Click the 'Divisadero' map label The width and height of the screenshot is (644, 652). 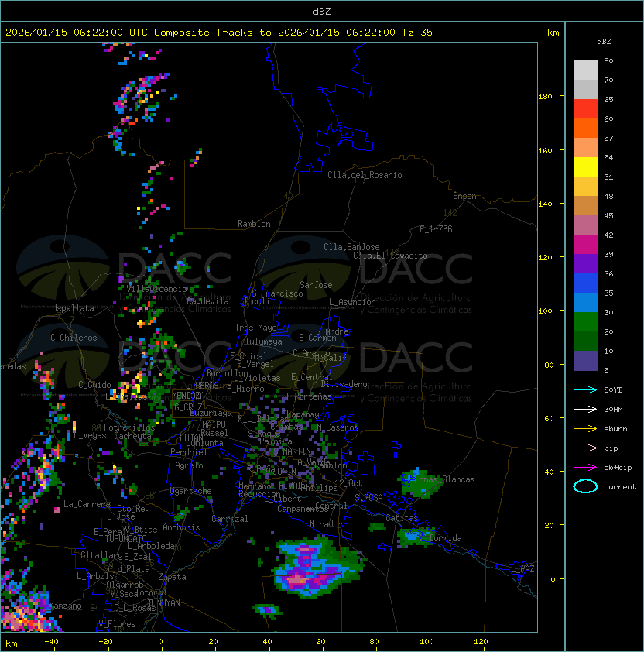click(x=344, y=384)
